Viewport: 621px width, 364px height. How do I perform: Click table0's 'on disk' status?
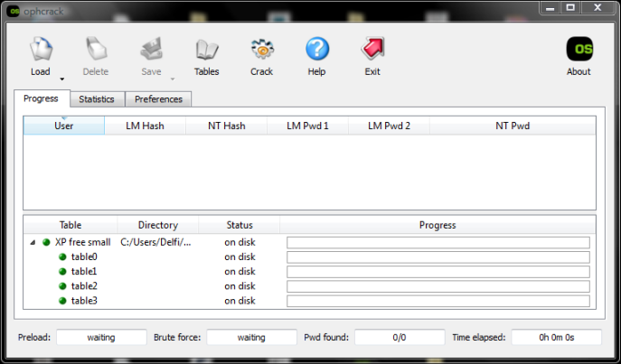[240, 257]
